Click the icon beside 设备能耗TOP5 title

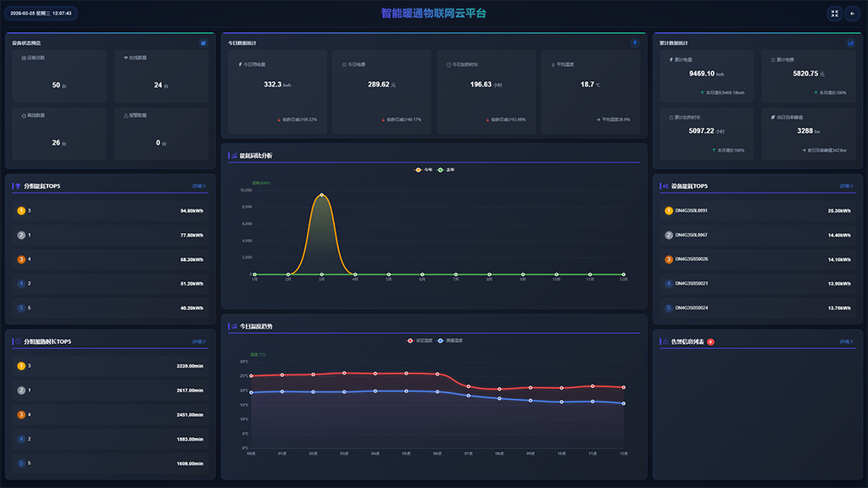pyautogui.click(x=665, y=186)
